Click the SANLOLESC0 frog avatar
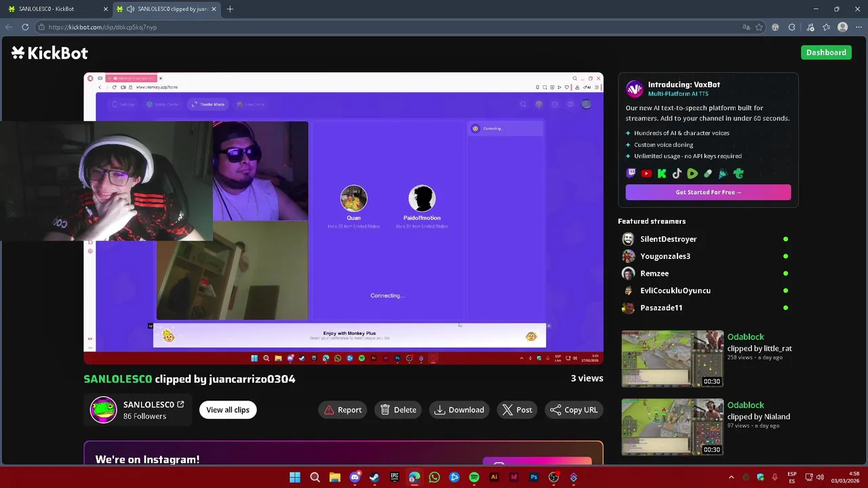 (x=104, y=409)
